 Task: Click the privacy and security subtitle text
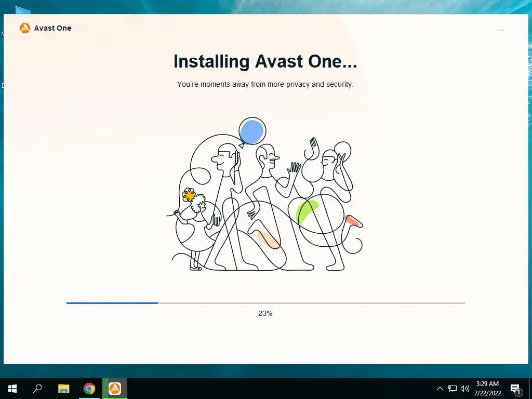click(x=265, y=84)
